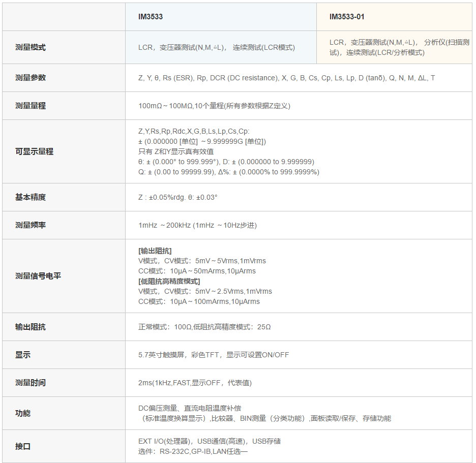476x463 pixels.
Task: Click the IM3533 测量模式 cell with 连续测试(LCR模式)
Action: pyautogui.click(x=217, y=47)
